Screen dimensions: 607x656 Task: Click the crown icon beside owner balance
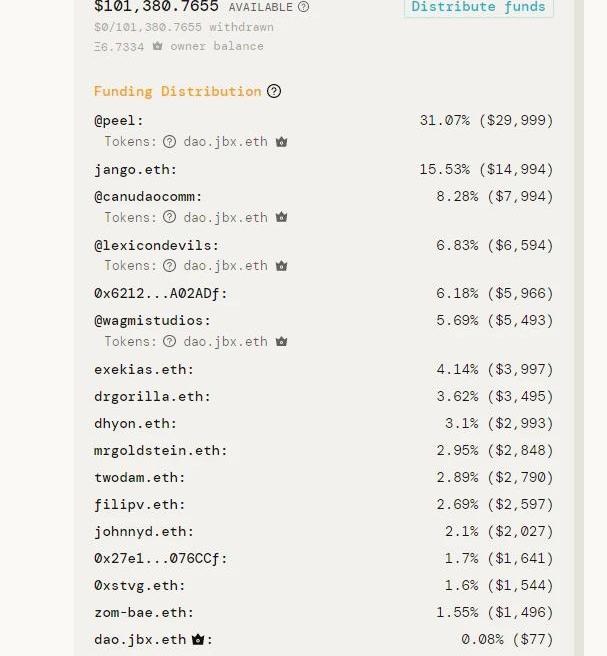157,46
